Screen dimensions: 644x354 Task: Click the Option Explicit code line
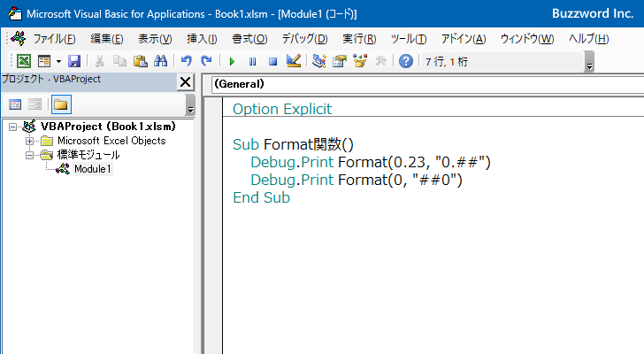pos(282,109)
